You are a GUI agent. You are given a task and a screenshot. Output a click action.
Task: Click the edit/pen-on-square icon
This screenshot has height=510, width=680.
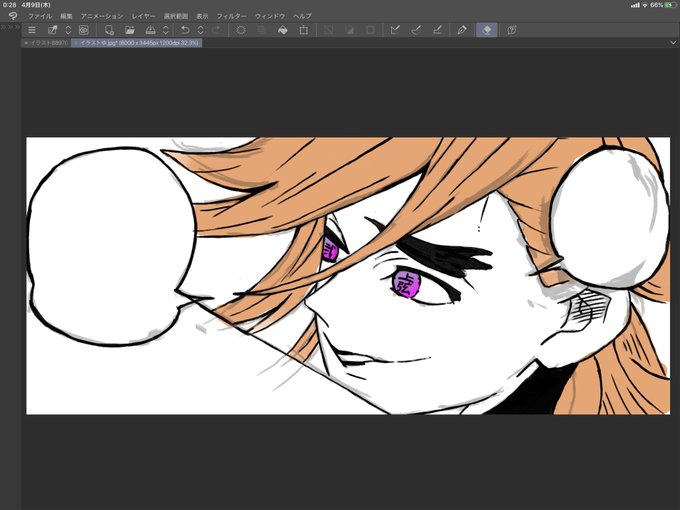point(52,30)
